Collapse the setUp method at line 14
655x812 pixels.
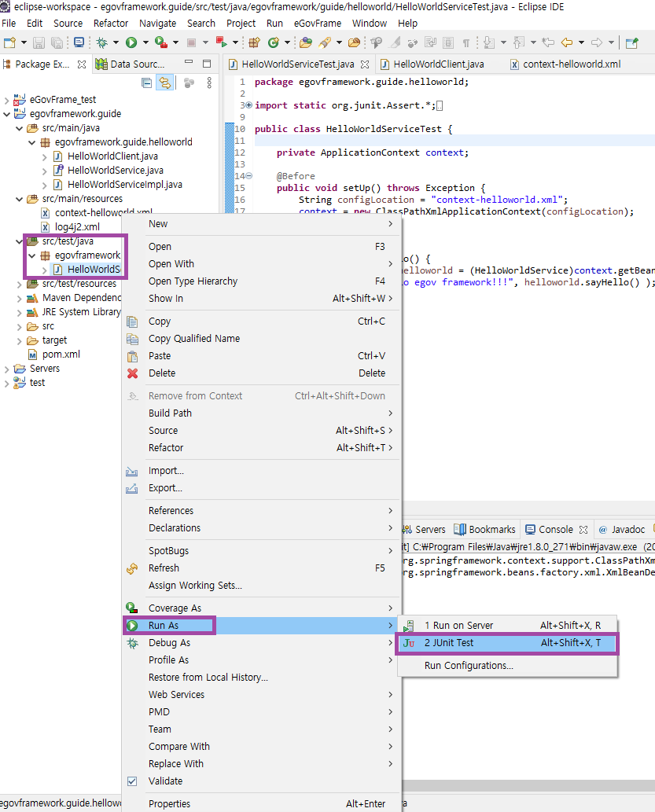pos(248,176)
